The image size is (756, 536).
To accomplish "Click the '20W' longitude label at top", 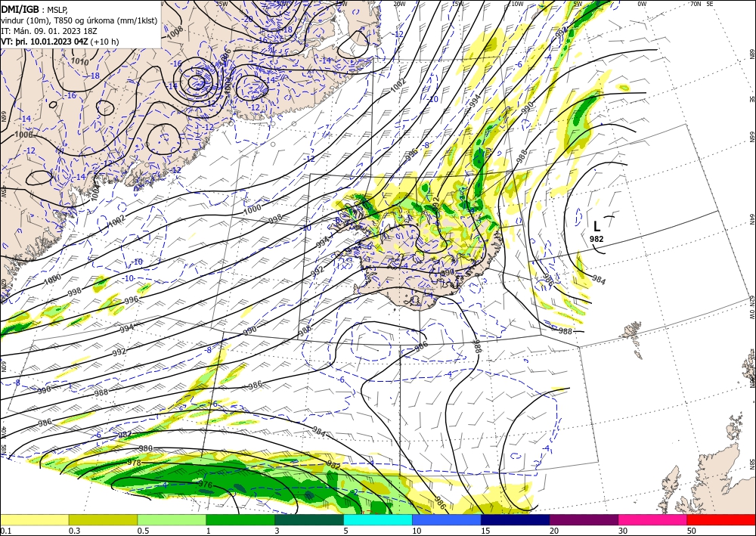I will 398,4.
